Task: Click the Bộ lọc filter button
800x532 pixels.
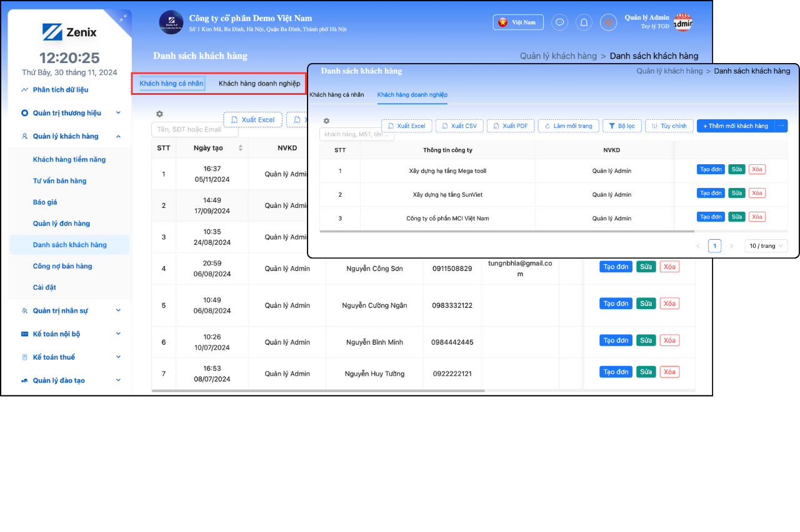Action: pos(621,126)
